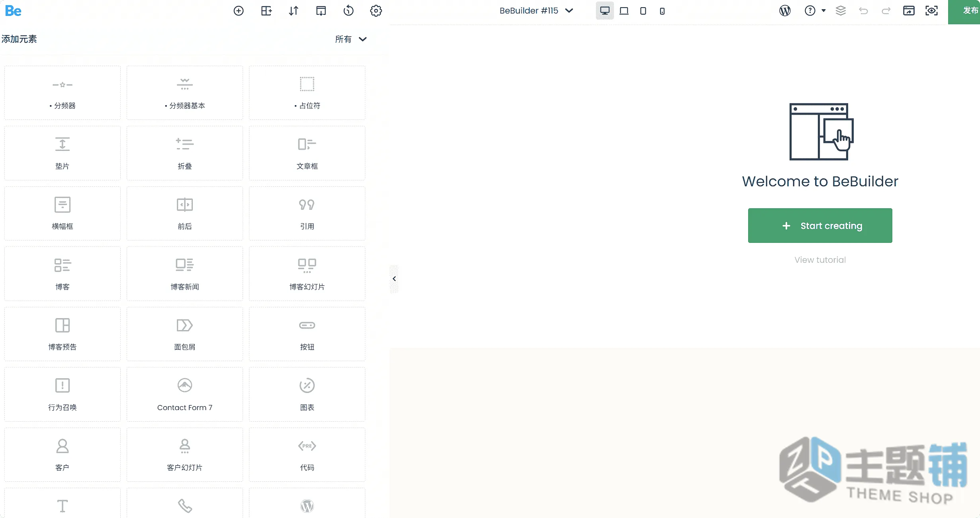
Task: Click the WordPress dashboard icon
Action: (785, 11)
